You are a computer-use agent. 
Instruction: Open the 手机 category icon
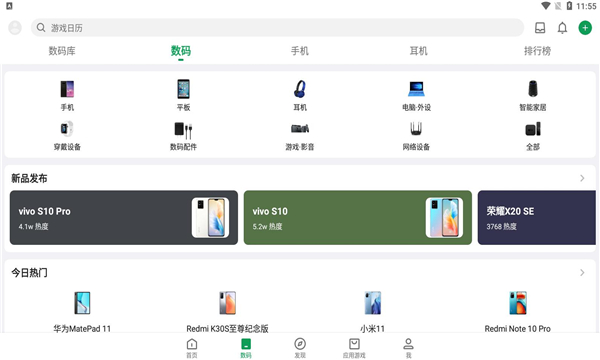click(67, 89)
